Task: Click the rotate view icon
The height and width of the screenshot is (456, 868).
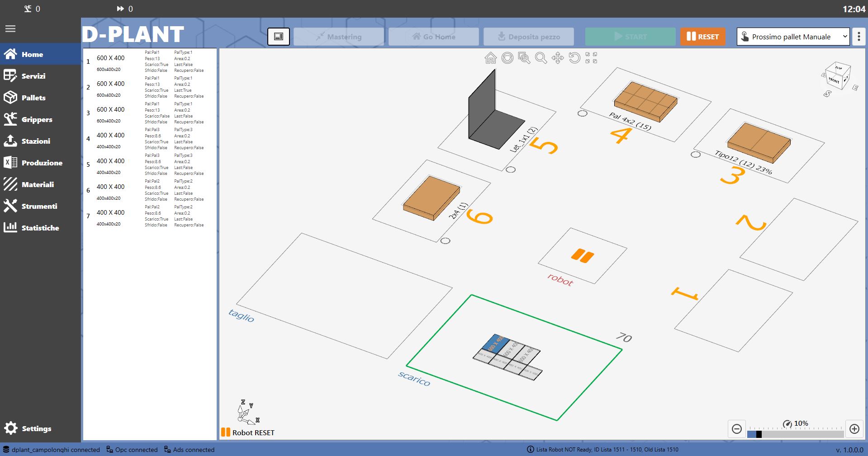Action: (x=574, y=58)
